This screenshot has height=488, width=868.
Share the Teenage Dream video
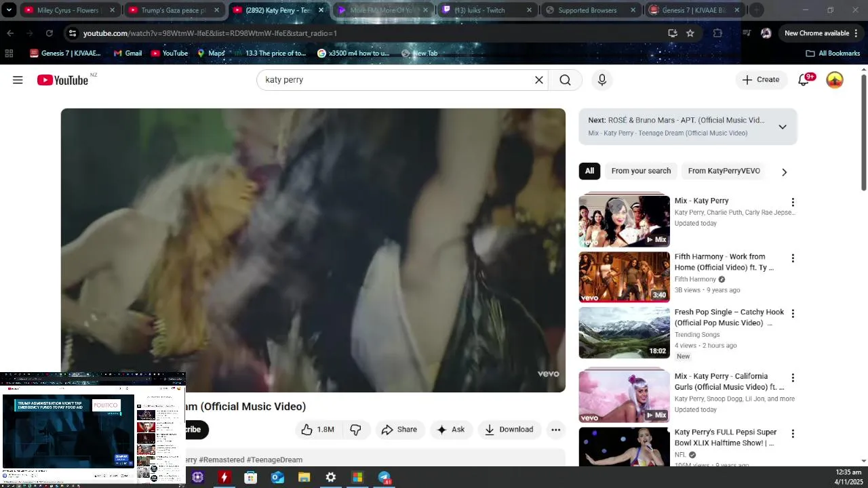coord(399,430)
